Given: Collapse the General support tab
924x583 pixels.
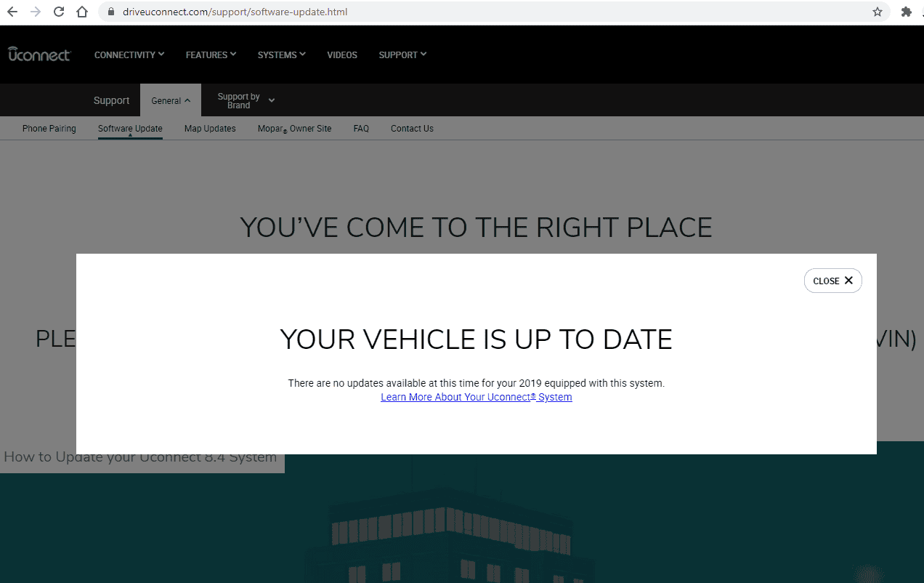Looking at the screenshot, I should click(x=171, y=100).
